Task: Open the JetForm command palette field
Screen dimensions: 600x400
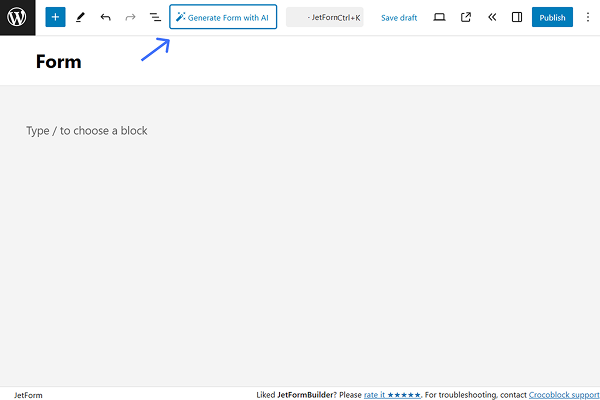Action: point(324,17)
